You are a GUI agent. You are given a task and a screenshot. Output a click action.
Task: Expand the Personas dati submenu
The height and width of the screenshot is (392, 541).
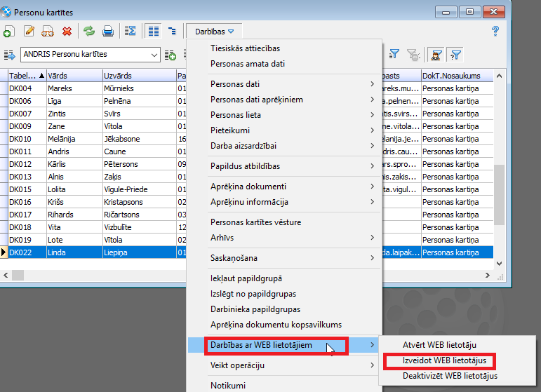pos(291,84)
